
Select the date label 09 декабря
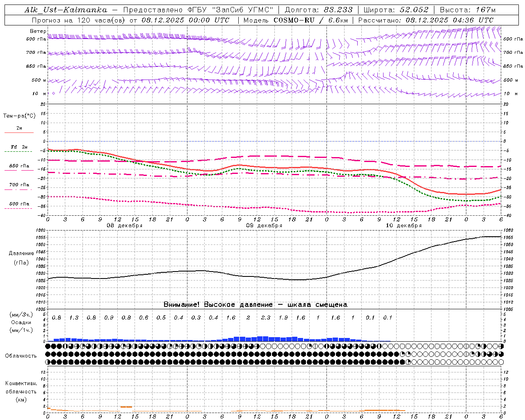tap(264, 225)
